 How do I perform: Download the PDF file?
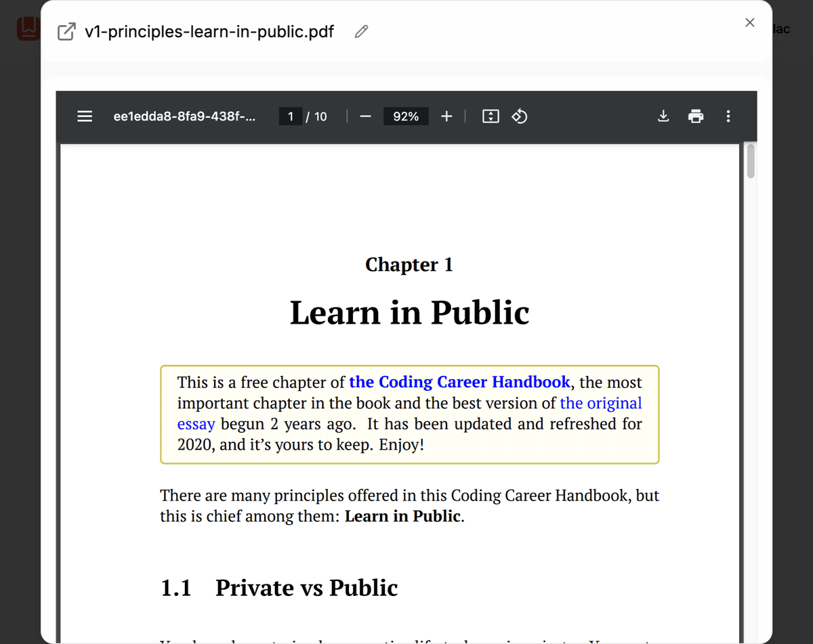[x=663, y=116]
